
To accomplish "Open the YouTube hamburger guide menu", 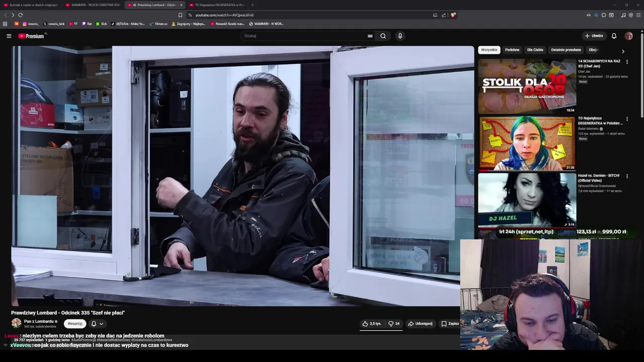I will coord(9,36).
